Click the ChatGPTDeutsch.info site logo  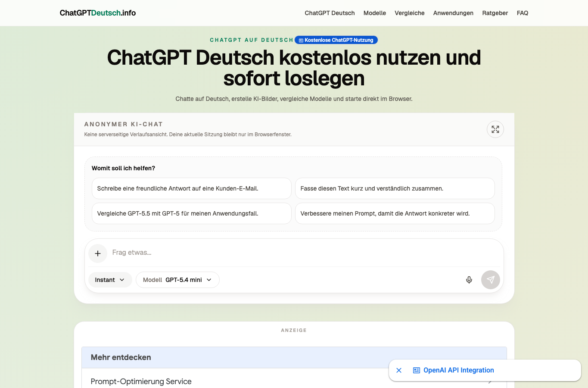pos(98,13)
